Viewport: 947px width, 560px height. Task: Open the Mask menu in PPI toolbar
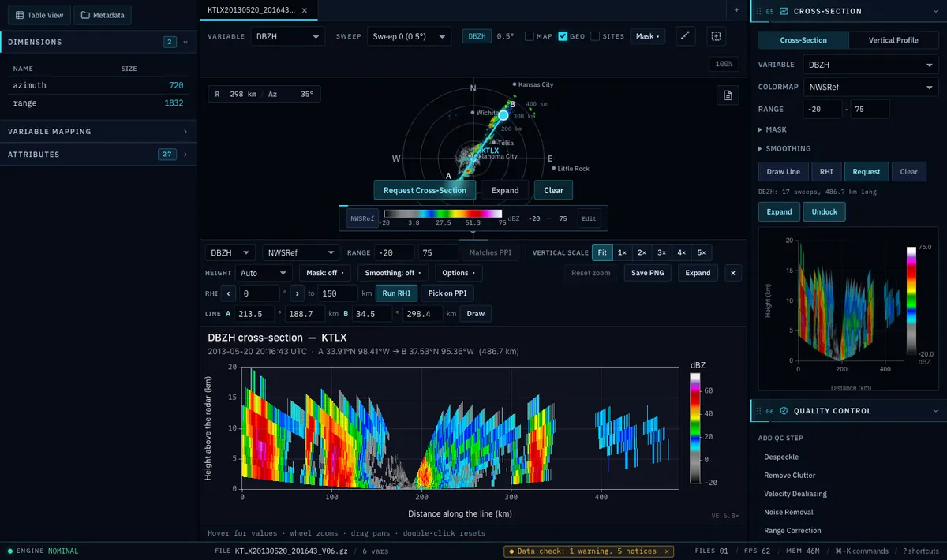648,36
